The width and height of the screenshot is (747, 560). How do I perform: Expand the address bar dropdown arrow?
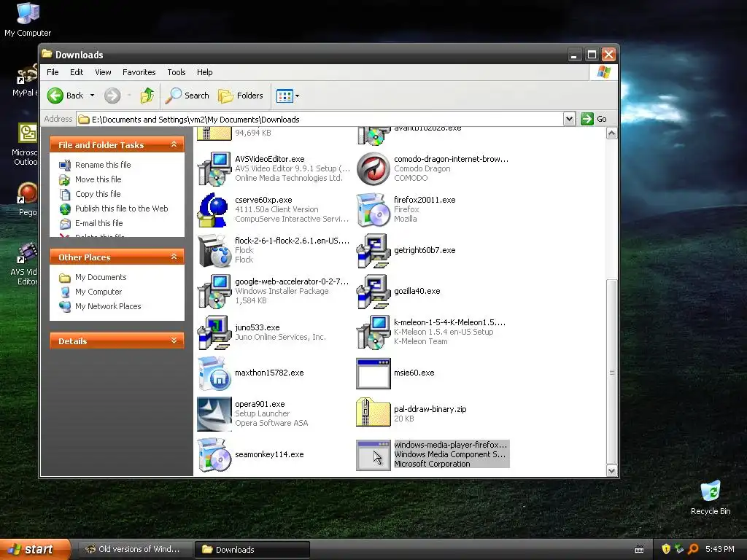tap(569, 119)
